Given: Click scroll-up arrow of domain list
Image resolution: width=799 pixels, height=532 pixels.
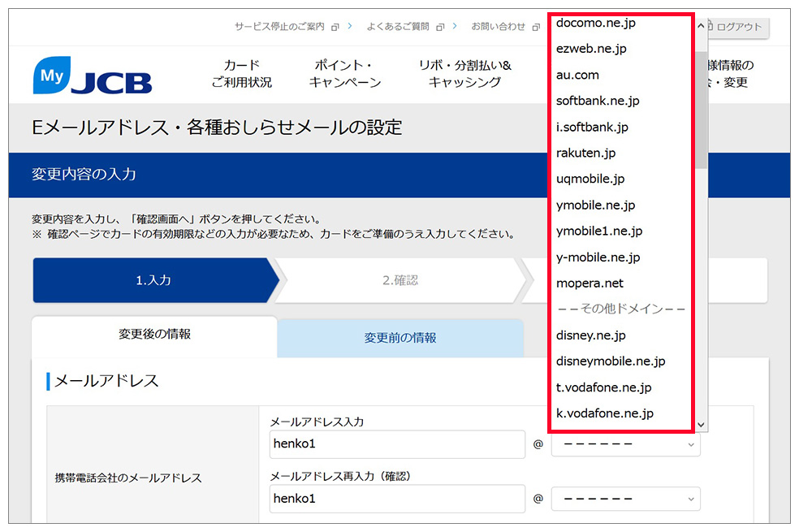Looking at the screenshot, I should (702, 25).
